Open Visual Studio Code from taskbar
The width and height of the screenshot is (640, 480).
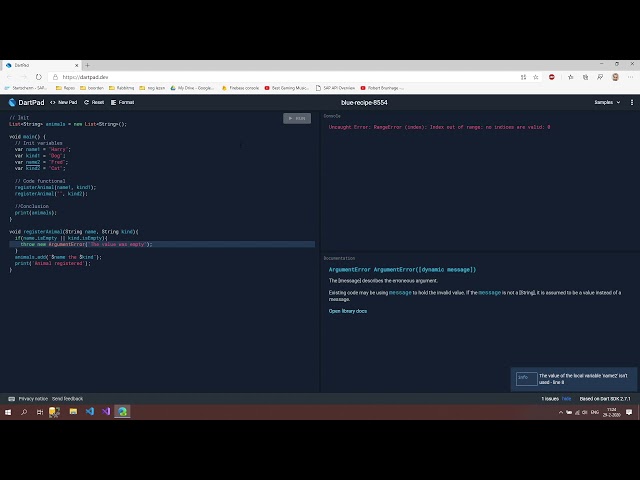pyautogui.click(x=90, y=411)
